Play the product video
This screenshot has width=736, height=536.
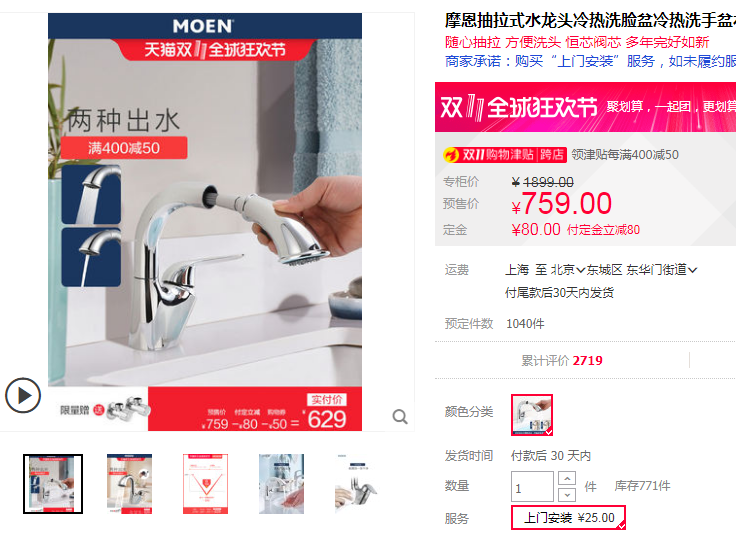point(23,396)
